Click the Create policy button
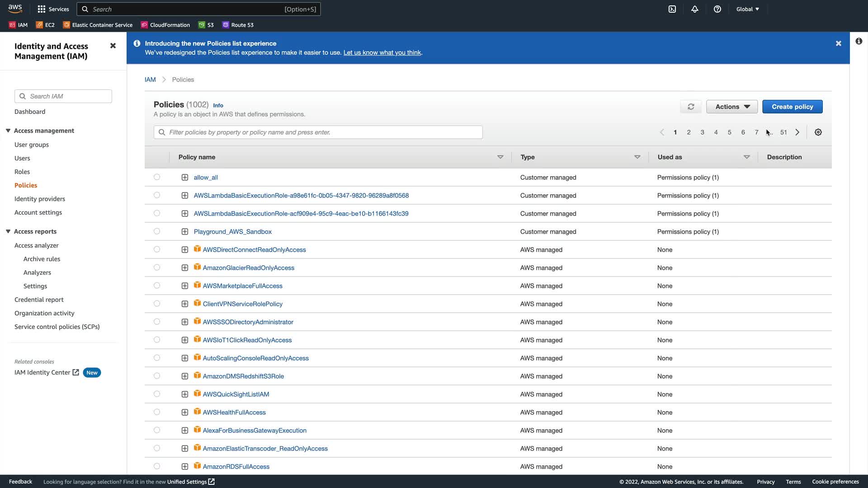This screenshot has height=488, width=868. [792, 107]
